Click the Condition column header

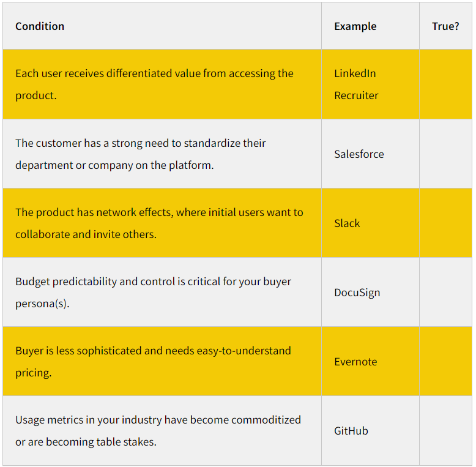[x=40, y=26]
